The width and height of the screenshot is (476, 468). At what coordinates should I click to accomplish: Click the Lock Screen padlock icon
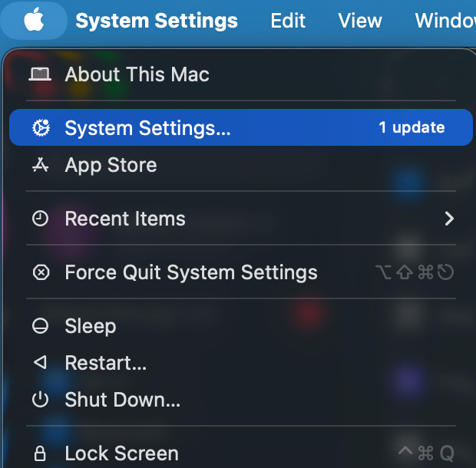pyautogui.click(x=40, y=453)
